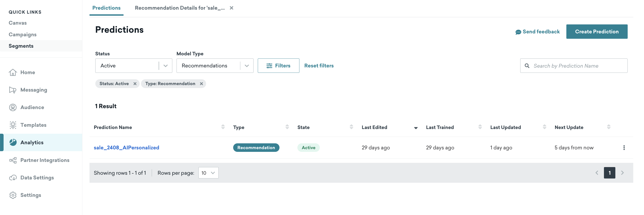Switch to the Predictions tab
Viewport: 644px width, 215px height.
107,8
